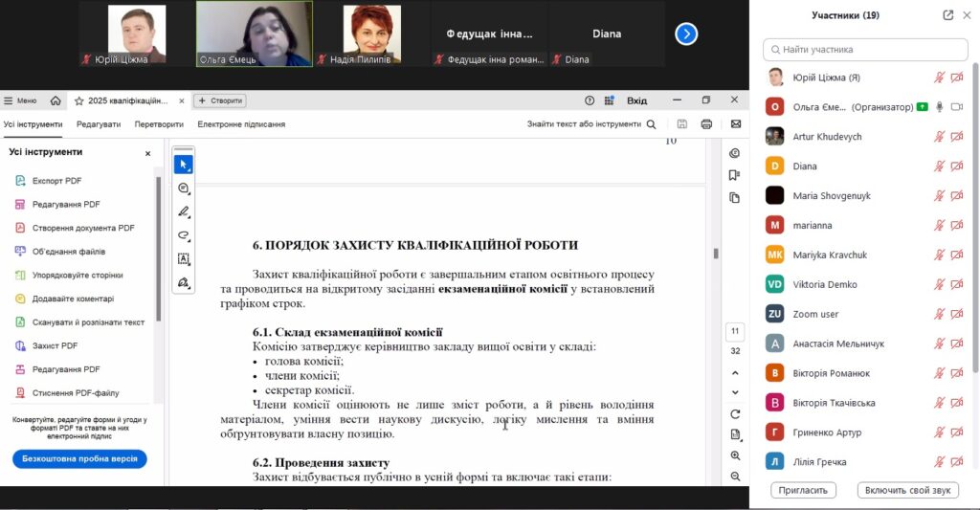Toggle Artur Khudevych's muted microphone icon

point(940,137)
